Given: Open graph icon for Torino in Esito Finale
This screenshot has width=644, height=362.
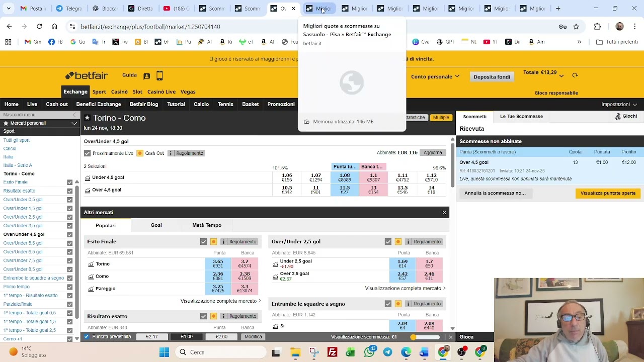Looking at the screenshot, I should click(x=91, y=264).
